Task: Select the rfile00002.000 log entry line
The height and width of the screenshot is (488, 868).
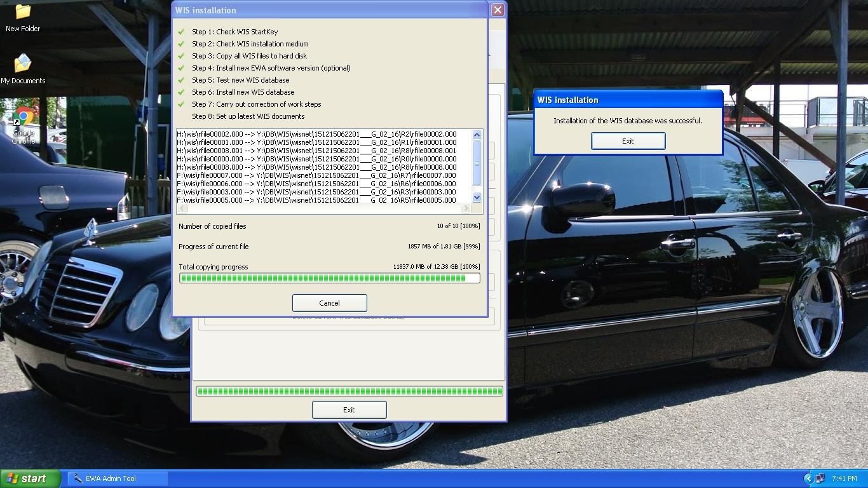Action: 316,134
